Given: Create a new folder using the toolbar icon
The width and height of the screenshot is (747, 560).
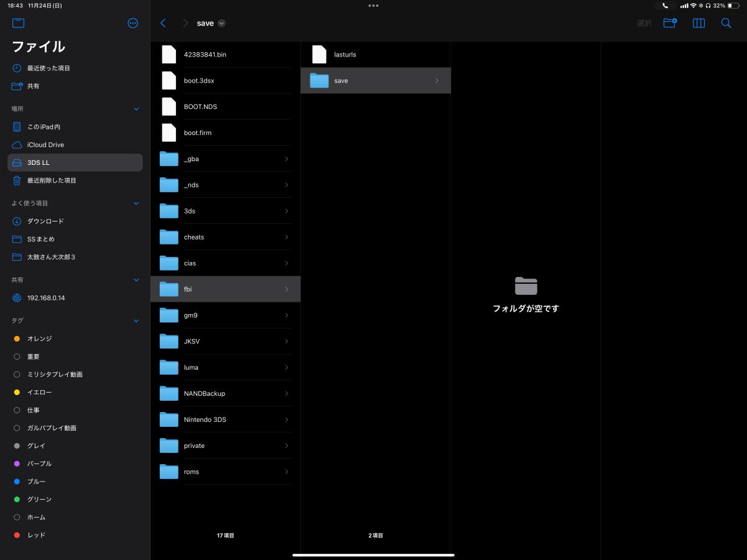Looking at the screenshot, I should point(670,23).
